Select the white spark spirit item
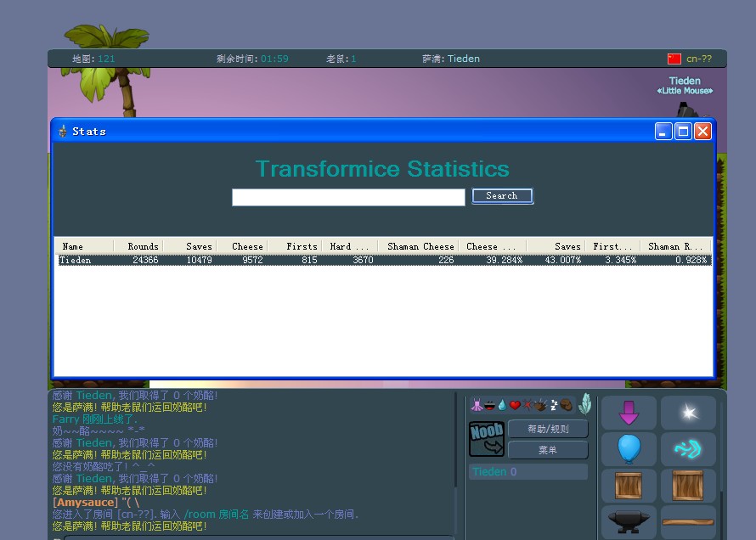The height and width of the screenshot is (540, 756). [688, 413]
